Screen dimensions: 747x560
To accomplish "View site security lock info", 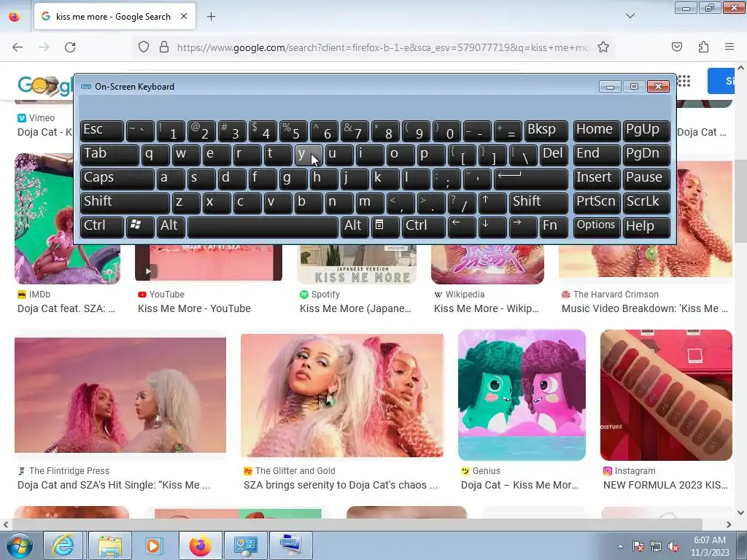I will pos(164,47).
